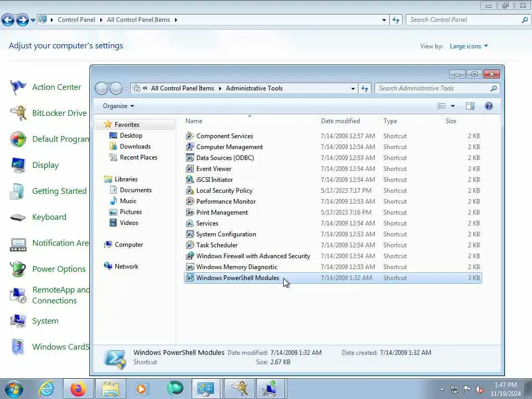Open the Pictures library
532x399 pixels.
click(130, 212)
